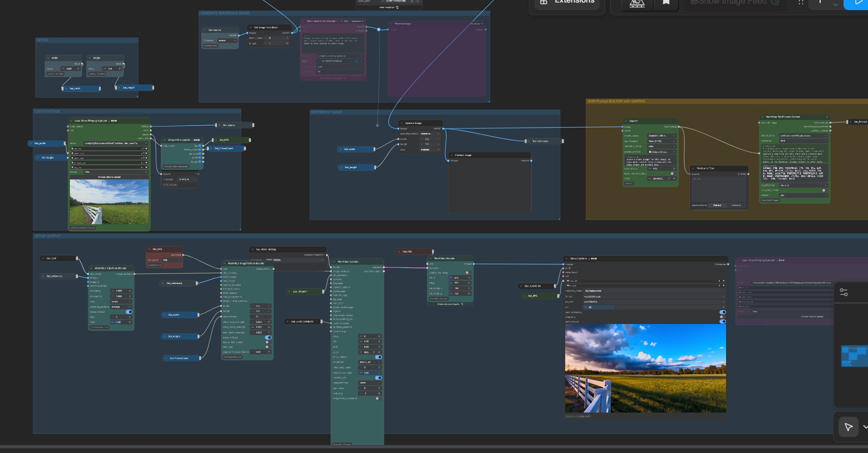Viewport: 868px width, 453px height.
Task: Click the blue Run play button
Action: click(857, 3)
